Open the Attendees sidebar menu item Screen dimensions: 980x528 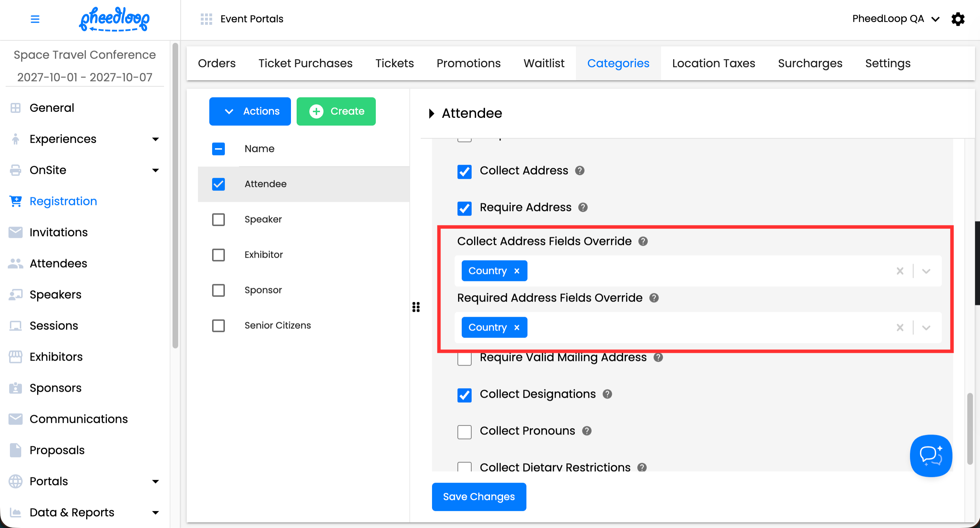click(x=58, y=263)
